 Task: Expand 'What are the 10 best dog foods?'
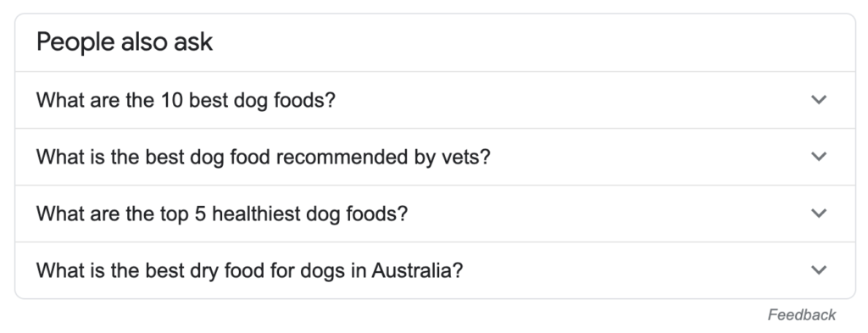point(435,100)
